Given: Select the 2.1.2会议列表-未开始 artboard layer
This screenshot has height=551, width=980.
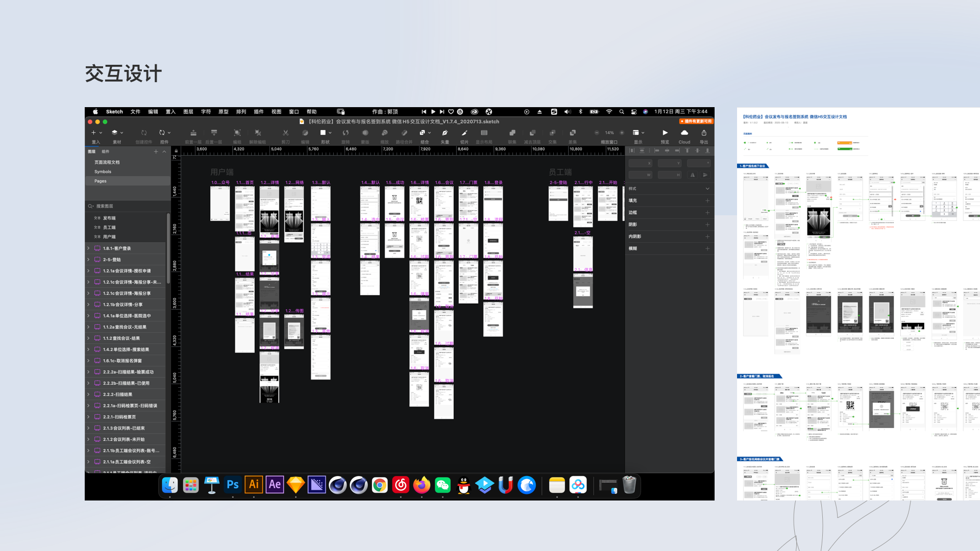Looking at the screenshot, I should pos(126,439).
